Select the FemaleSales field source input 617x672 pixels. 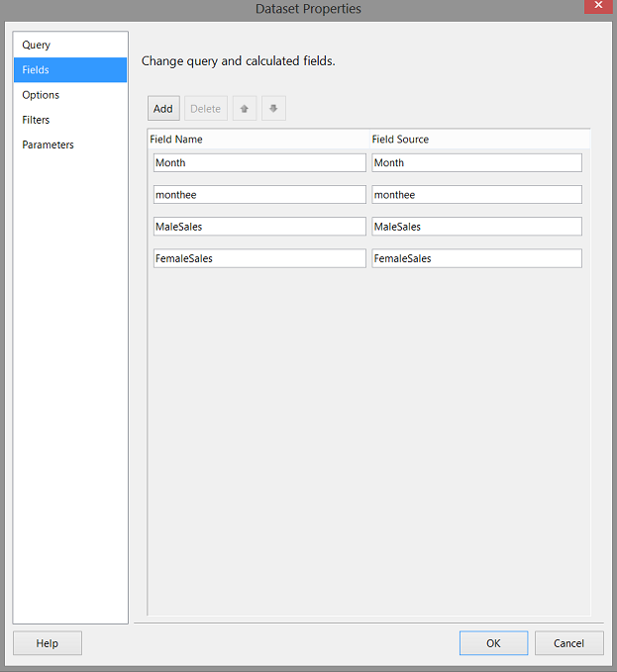click(476, 258)
